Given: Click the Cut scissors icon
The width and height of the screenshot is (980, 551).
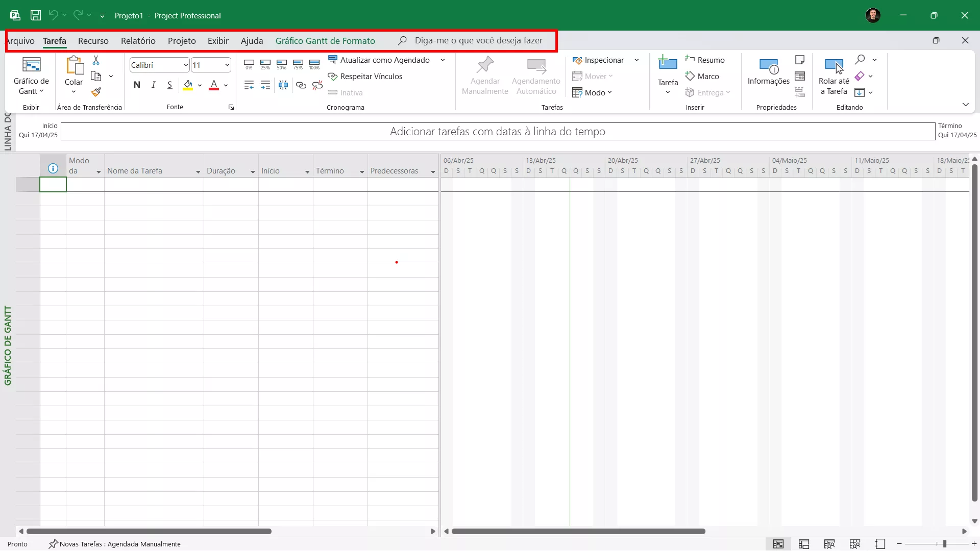Looking at the screenshot, I should [x=96, y=60].
